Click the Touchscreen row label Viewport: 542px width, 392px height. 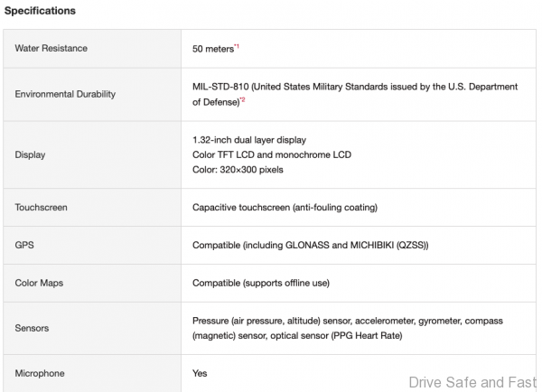click(x=42, y=208)
